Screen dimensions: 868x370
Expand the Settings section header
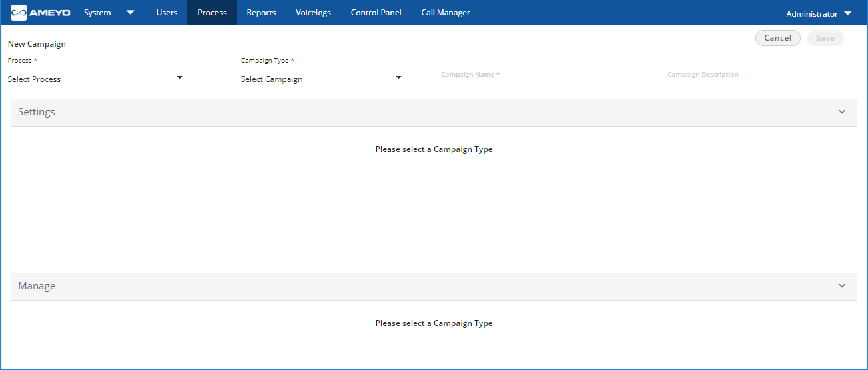coord(434,112)
